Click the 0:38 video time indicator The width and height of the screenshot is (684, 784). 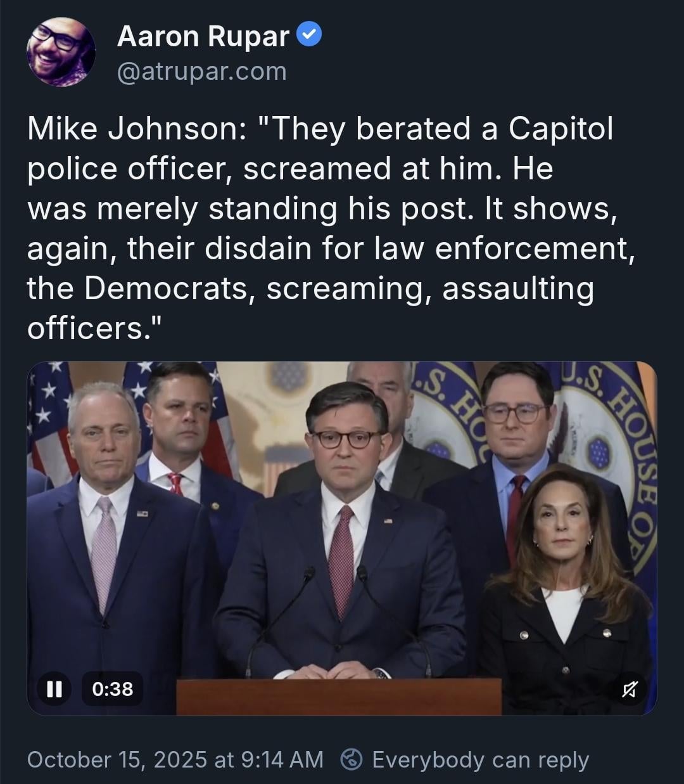click(112, 689)
